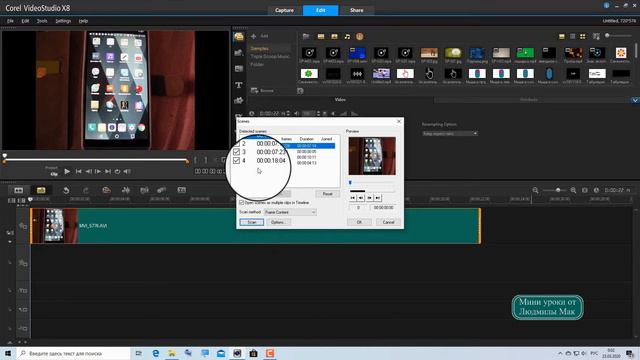Viewport: 640px width, 360px height.
Task: Click Reset in the Scenes dialog
Action: pos(327,194)
